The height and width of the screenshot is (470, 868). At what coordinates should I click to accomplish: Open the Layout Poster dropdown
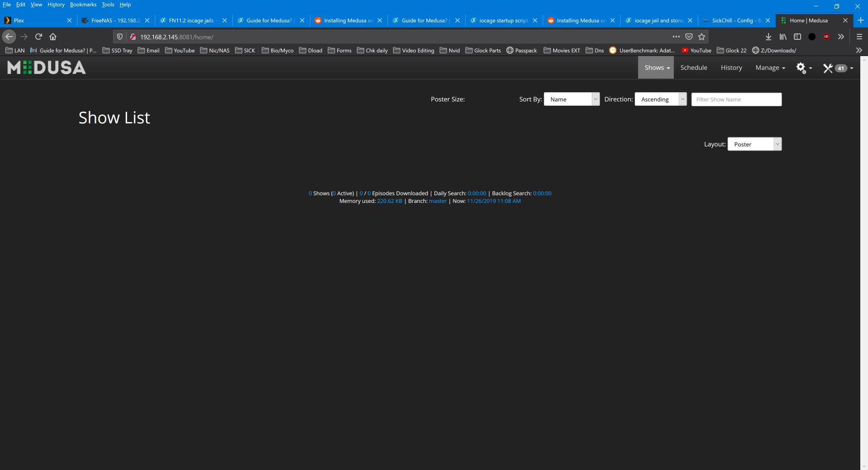pos(754,144)
